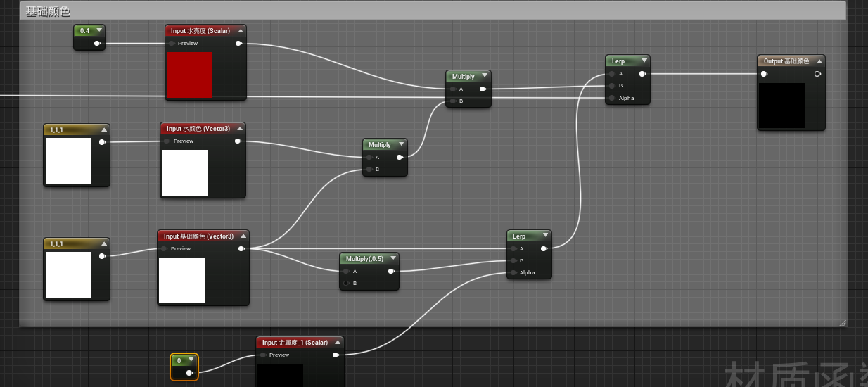Image resolution: width=868 pixels, height=387 pixels.
Task: Select the Input 水亮度 (Scalar) node header
Action: tap(205, 30)
